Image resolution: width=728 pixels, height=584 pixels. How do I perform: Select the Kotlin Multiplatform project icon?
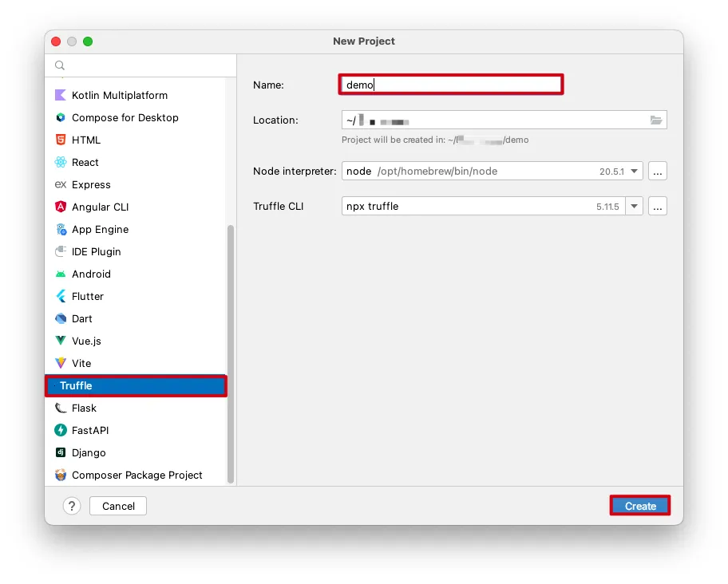(x=61, y=95)
